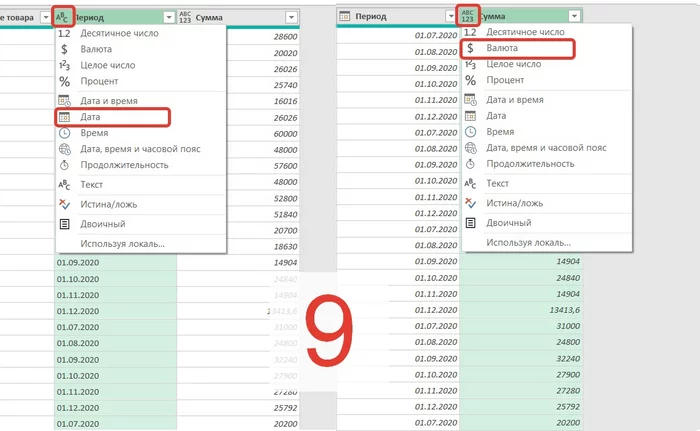Click the ABC123 type icon on the right Сумма column
700x431 pixels.
pyautogui.click(x=467, y=16)
